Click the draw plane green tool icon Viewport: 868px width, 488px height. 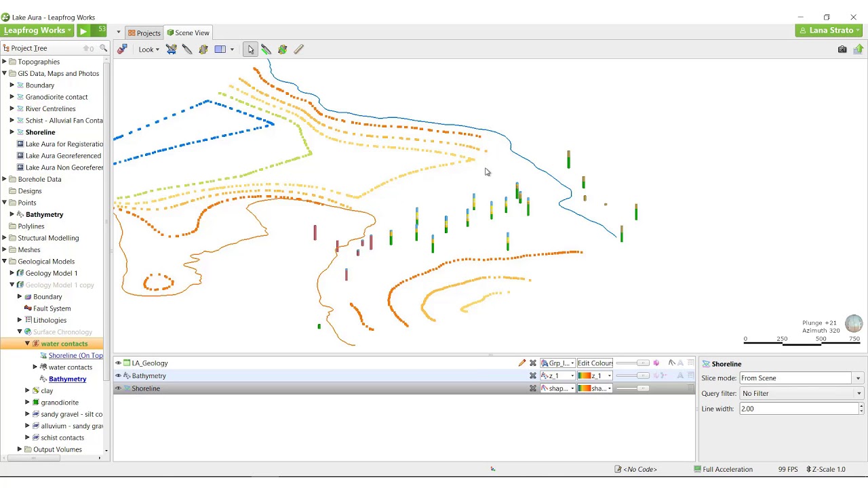(x=282, y=49)
